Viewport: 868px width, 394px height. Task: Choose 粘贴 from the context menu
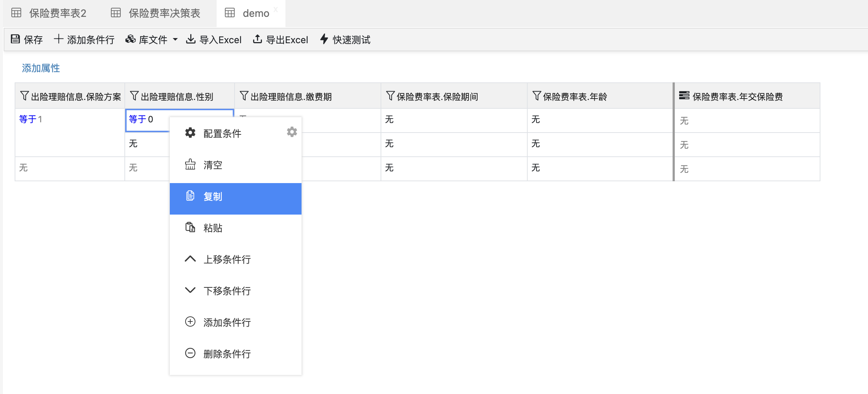(x=213, y=228)
